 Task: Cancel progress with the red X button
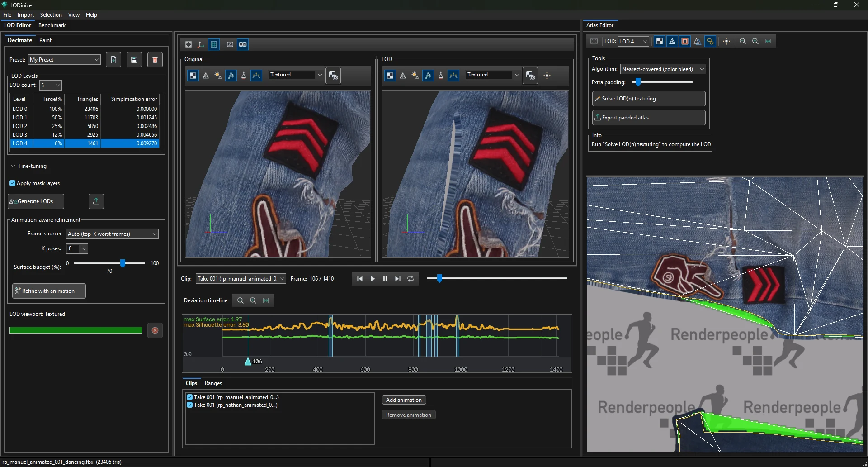pyautogui.click(x=155, y=330)
